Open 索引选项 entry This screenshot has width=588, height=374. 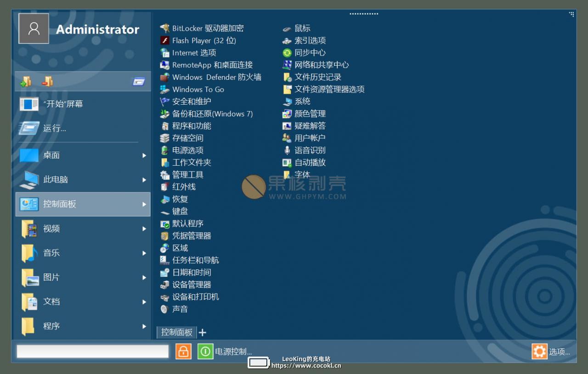click(x=304, y=40)
